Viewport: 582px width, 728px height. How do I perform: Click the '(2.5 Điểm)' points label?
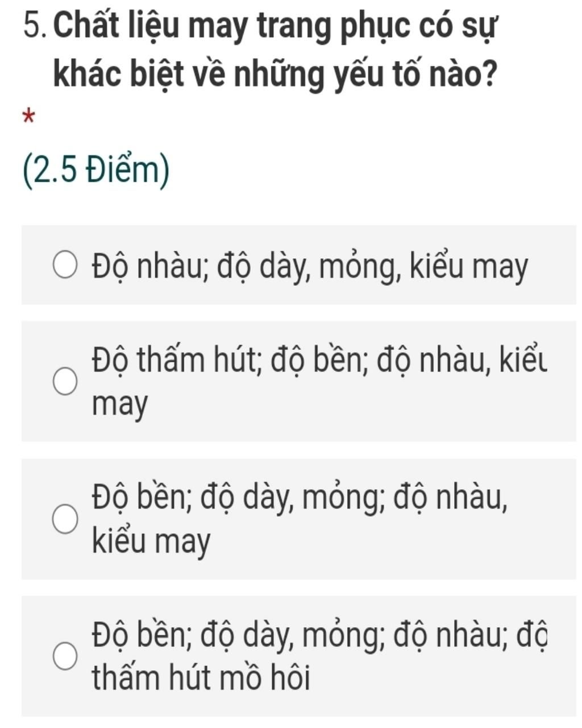97,171
